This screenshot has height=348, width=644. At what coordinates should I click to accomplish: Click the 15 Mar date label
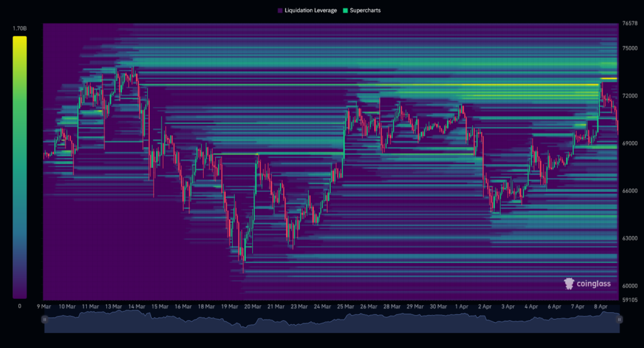160,306
